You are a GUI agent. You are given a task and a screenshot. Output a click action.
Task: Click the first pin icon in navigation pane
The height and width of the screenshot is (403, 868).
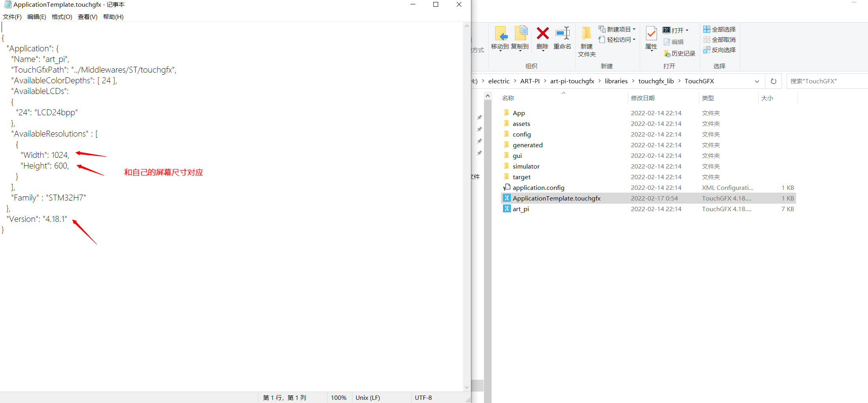point(479,117)
